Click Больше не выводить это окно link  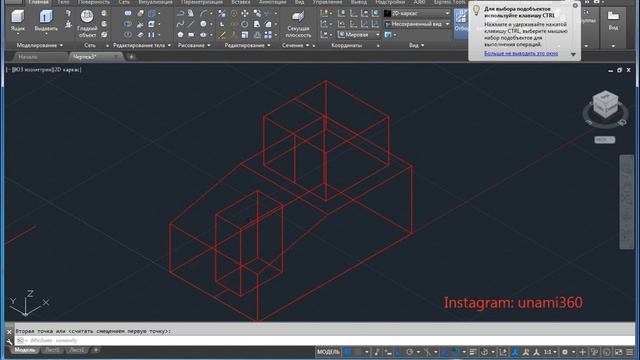tap(521, 53)
